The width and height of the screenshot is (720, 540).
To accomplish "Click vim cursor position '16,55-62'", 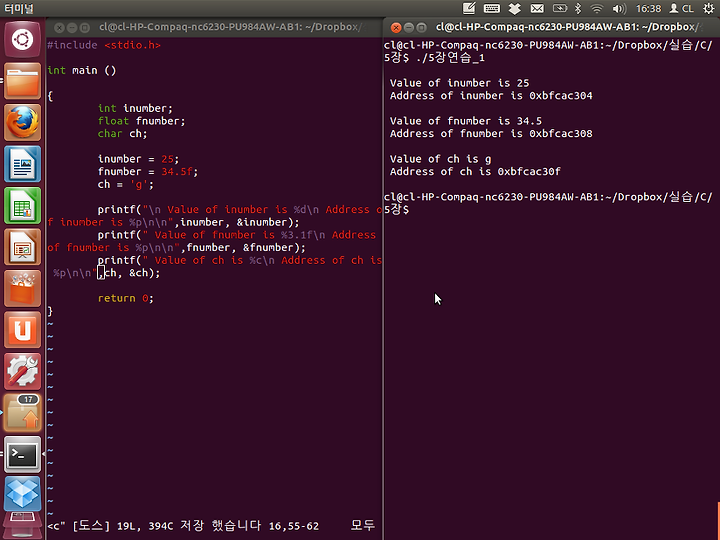I will [x=294, y=526].
